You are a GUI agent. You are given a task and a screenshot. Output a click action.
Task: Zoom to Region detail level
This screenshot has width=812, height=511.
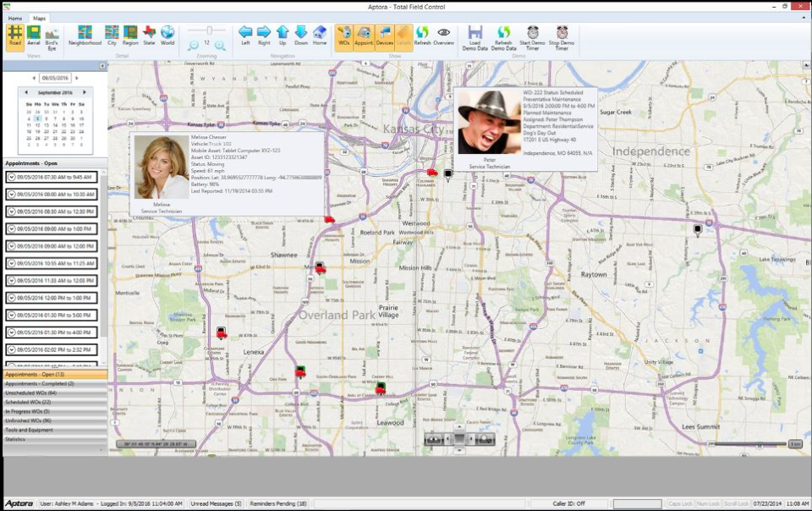(130, 36)
